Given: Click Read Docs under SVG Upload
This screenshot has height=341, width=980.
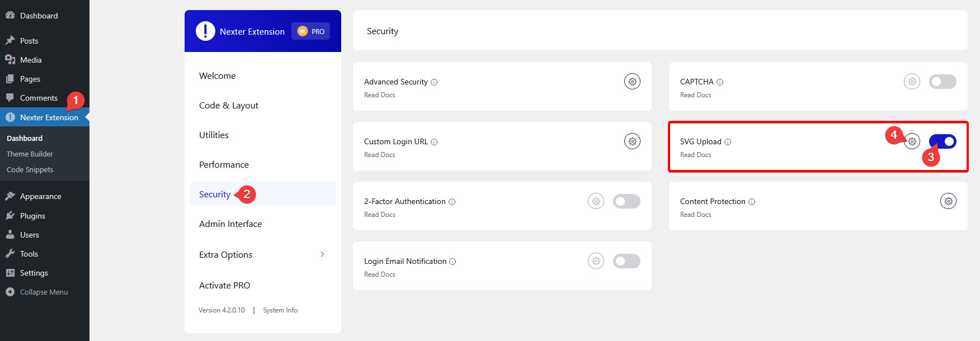Looking at the screenshot, I should (695, 155).
